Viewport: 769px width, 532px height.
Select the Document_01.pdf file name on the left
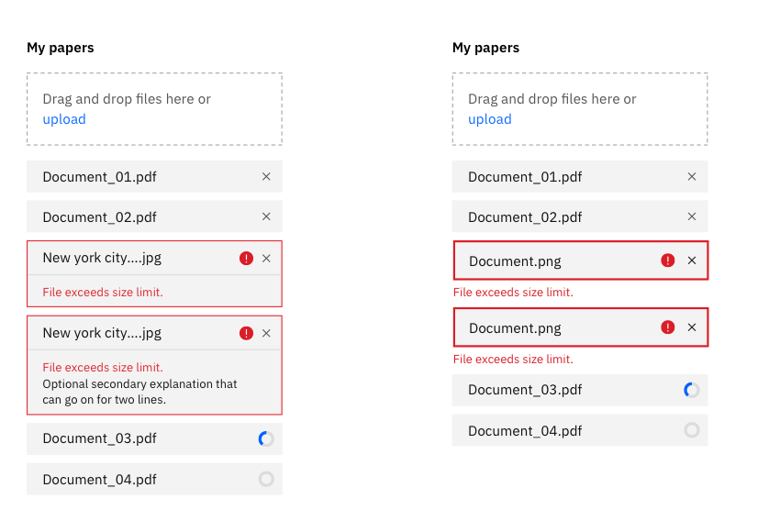(x=99, y=177)
